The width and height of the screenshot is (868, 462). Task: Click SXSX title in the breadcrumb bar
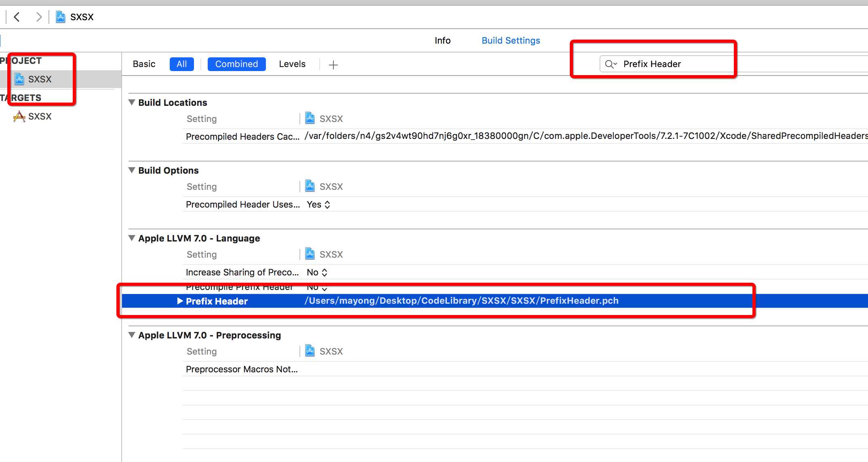tap(82, 17)
